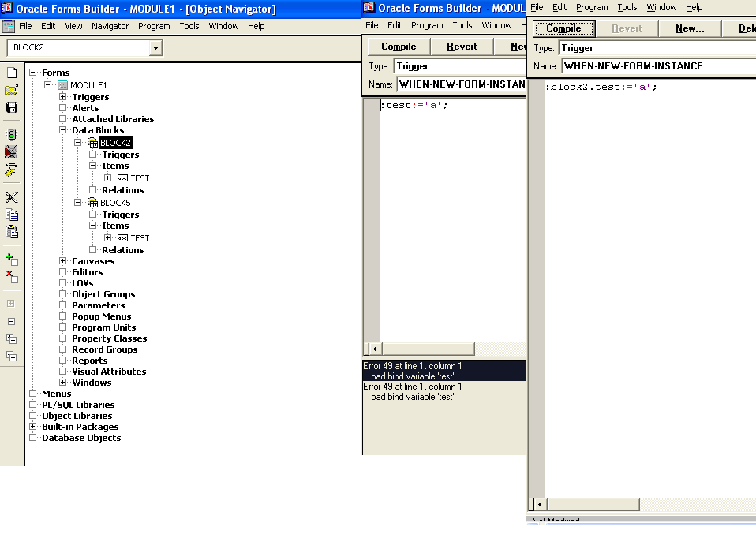Click the scroll left arrow in the right editor
Screen dimensions: 756x542
point(540,504)
